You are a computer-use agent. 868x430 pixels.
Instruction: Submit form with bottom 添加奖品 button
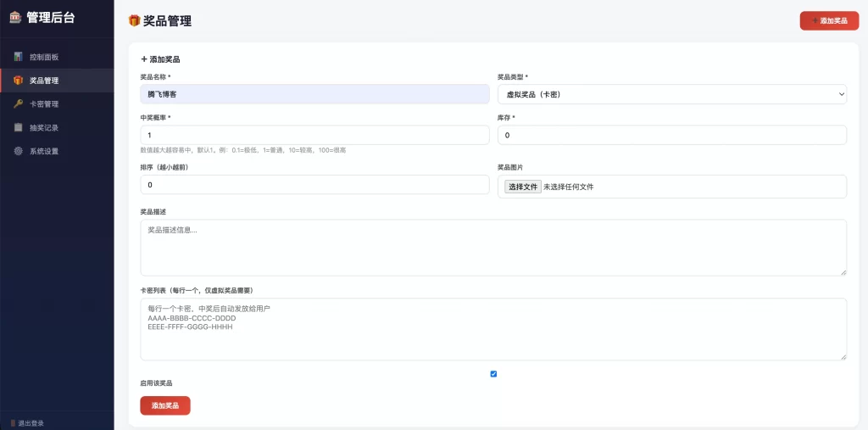tap(165, 406)
